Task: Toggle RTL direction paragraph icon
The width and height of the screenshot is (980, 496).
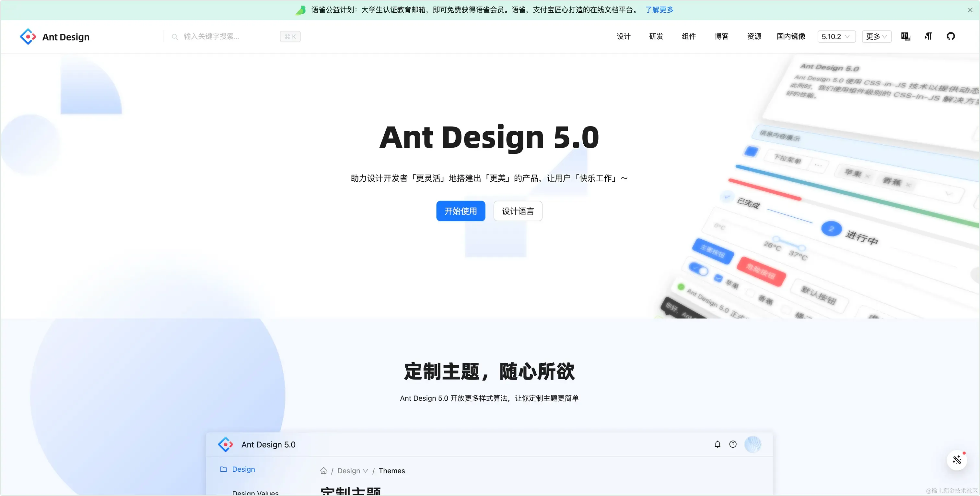Action: pos(928,37)
